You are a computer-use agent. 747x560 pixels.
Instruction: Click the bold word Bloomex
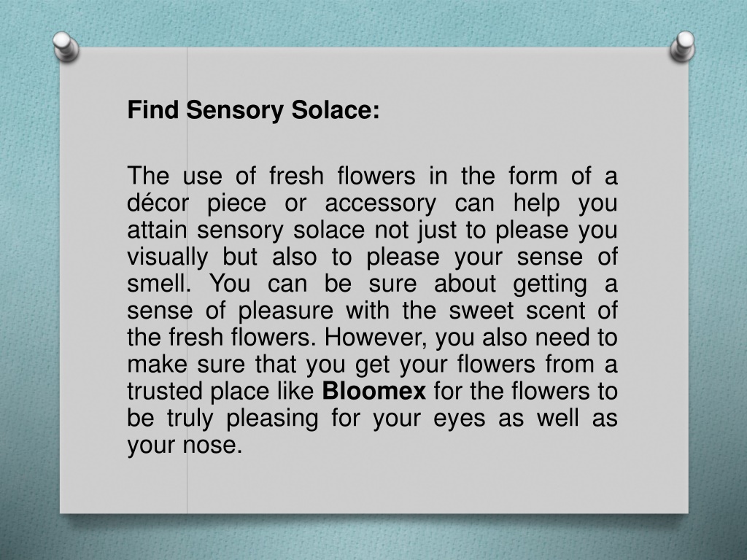(x=374, y=391)
